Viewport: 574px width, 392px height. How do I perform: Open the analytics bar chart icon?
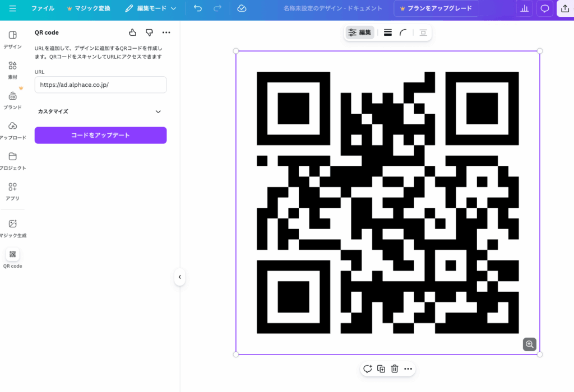(x=525, y=8)
